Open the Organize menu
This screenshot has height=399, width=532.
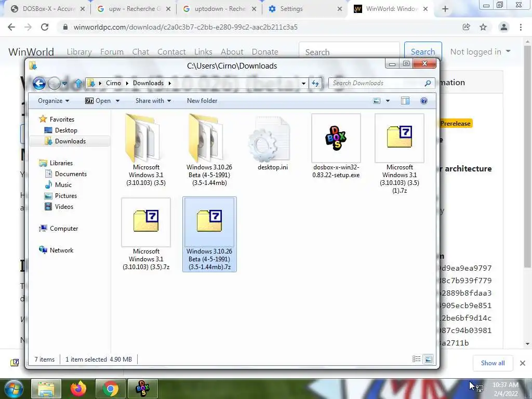(54, 101)
